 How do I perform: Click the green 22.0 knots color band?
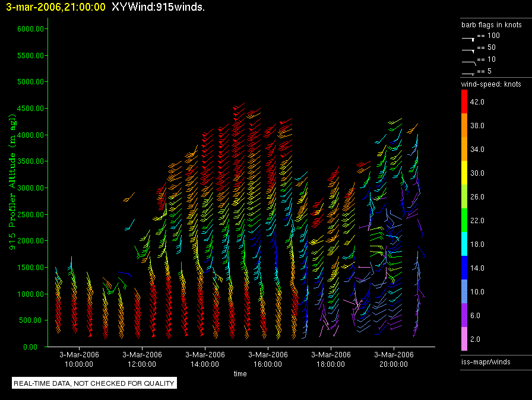[464, 220]
